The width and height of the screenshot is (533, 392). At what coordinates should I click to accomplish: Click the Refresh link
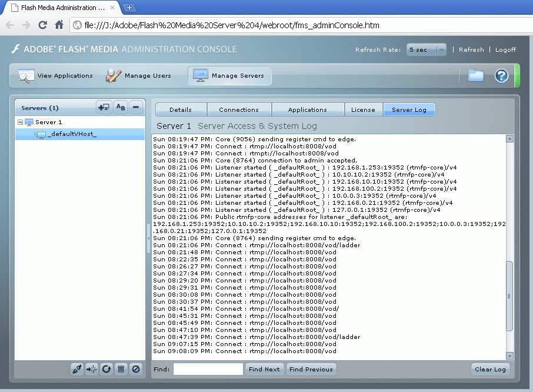click(x=471, y=49)
